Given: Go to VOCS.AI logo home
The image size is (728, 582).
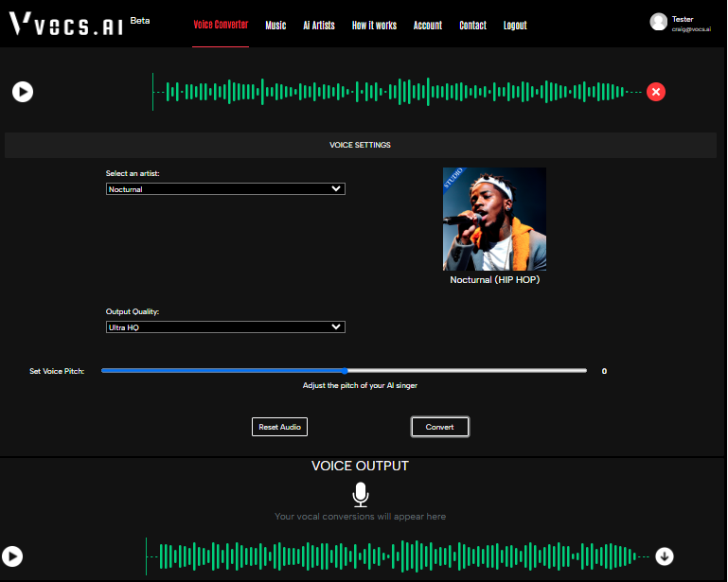Looking at the screenshot, I should pos(66,25).
